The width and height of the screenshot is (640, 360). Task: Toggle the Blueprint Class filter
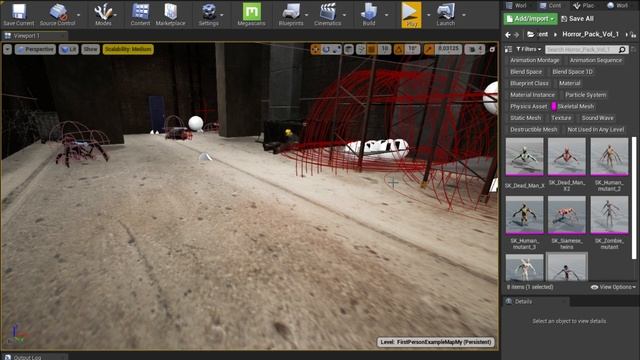[x=529, y=83]
